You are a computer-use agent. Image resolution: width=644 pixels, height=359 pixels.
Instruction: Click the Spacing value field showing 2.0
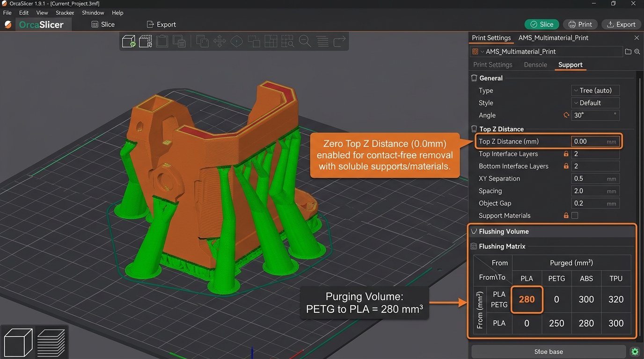coord(595,191)
